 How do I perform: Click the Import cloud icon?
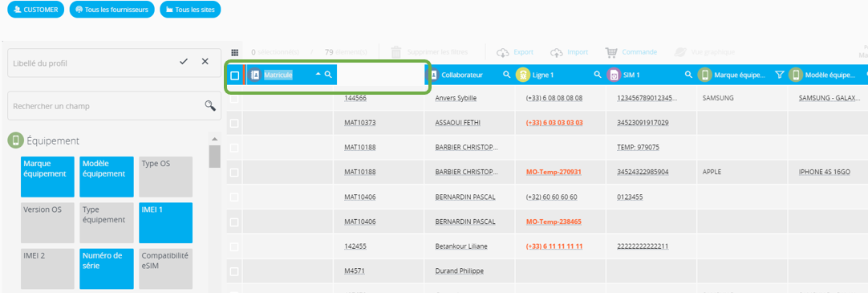(557, 52)
